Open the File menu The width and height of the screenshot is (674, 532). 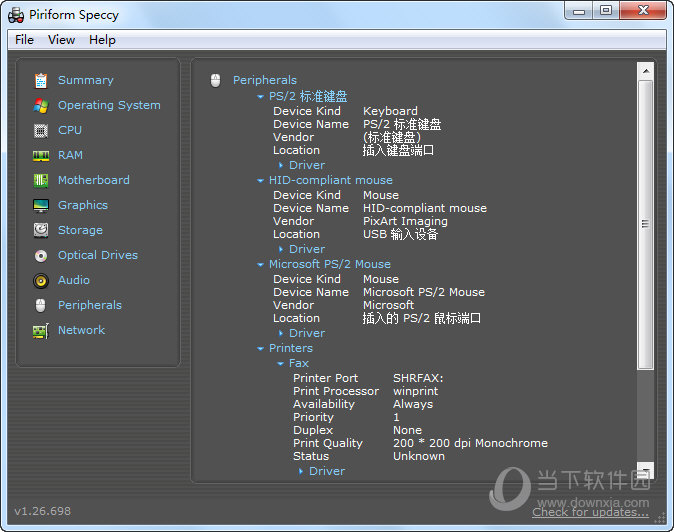24,40
